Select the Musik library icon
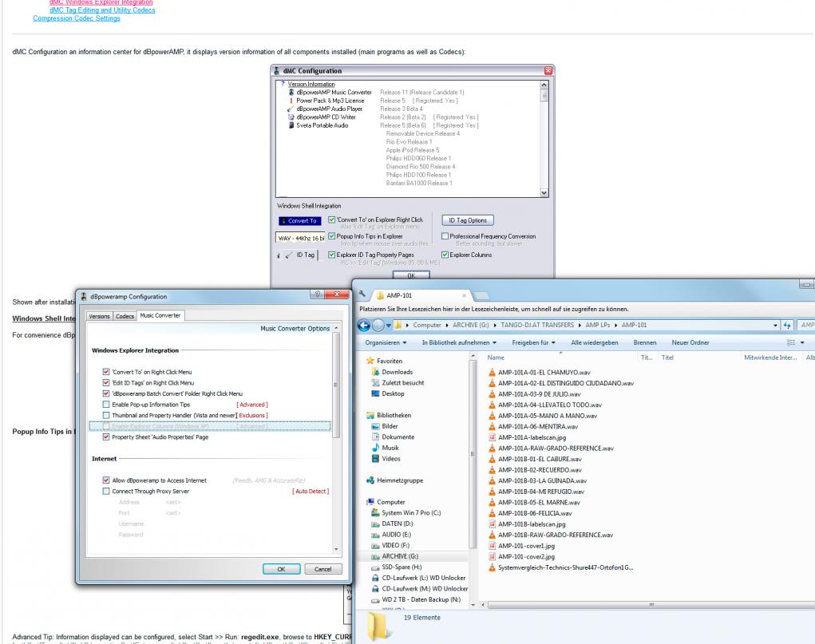 [x=376, y=448]
